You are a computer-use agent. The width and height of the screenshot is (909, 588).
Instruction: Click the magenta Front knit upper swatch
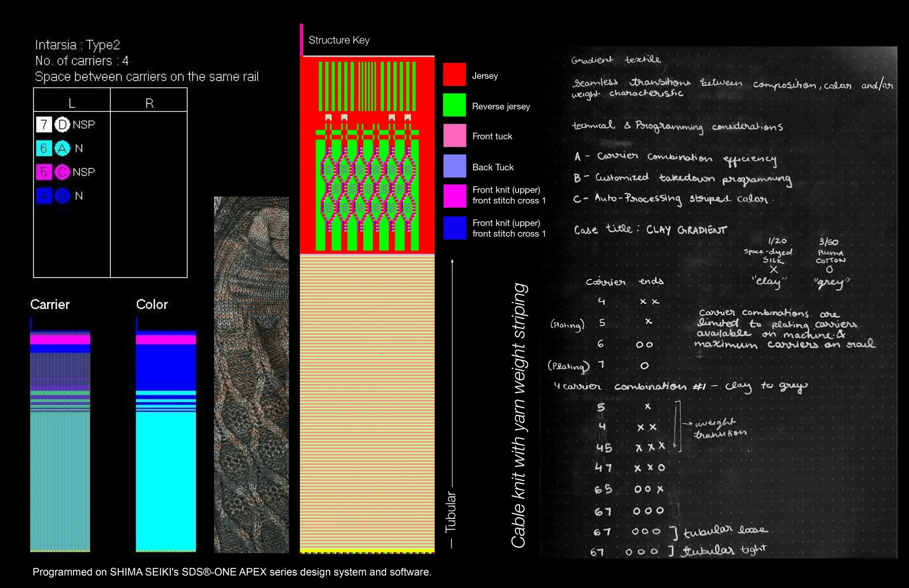click(454, 196)
